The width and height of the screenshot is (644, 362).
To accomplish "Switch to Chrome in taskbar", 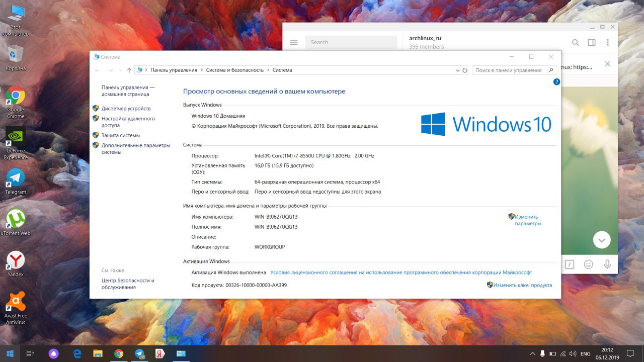I will coord(118,353).
